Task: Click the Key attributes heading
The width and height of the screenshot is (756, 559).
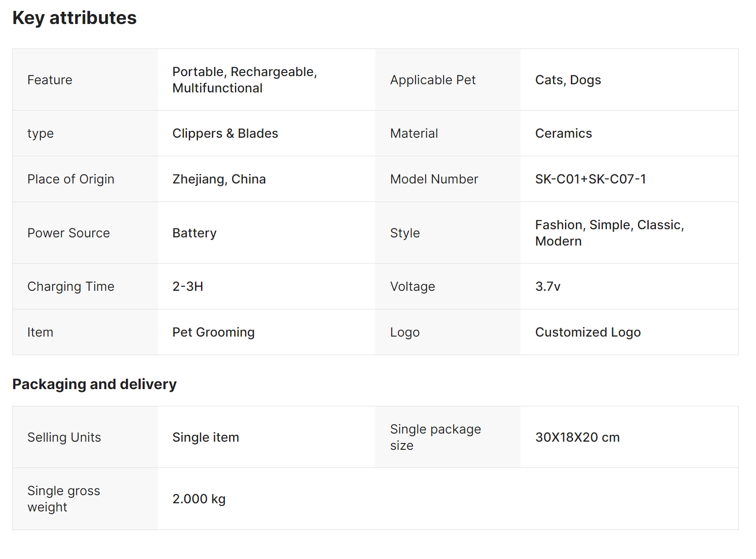Action: tap(74, 18)
